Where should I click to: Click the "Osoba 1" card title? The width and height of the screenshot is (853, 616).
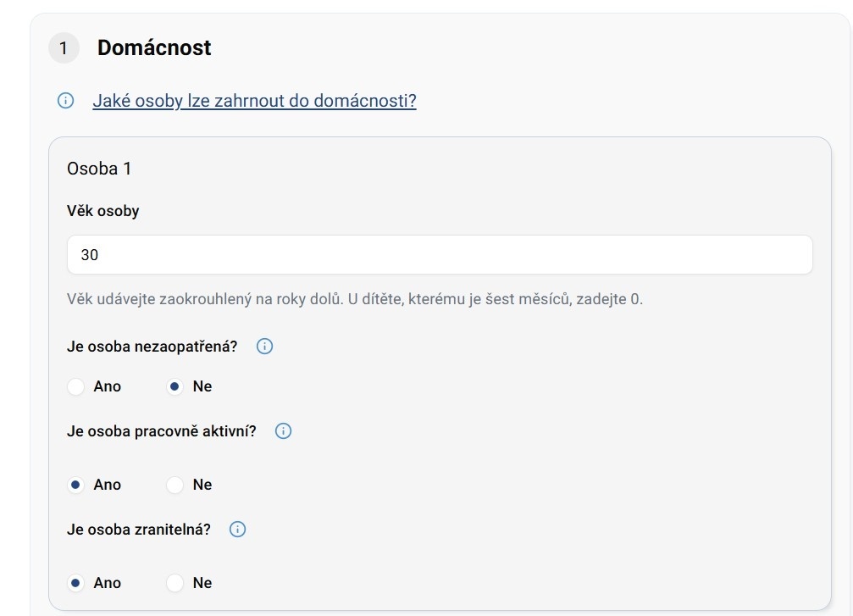99,169
